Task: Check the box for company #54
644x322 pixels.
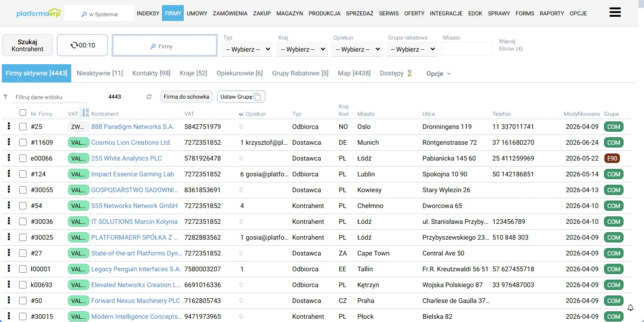Action: (x=23, y=206)
